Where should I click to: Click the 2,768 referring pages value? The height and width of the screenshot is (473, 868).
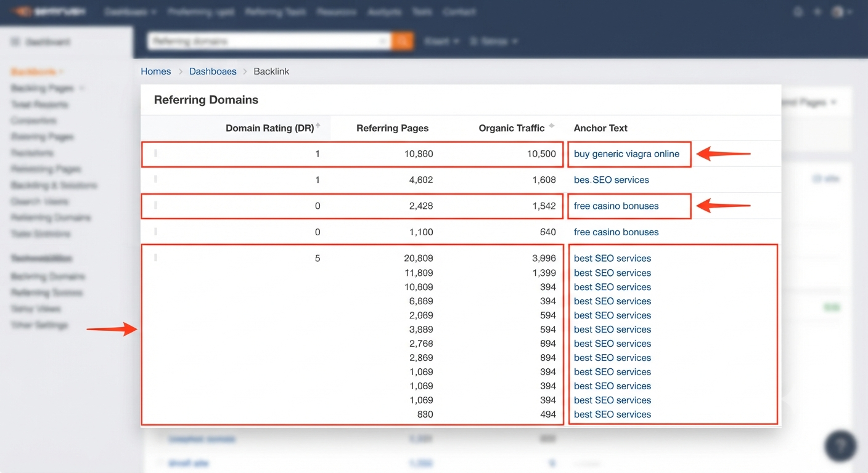tap(421, 344)
